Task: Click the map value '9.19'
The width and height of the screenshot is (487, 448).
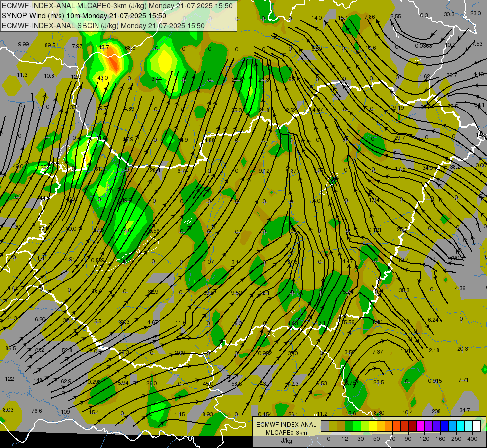Action: 399,108
